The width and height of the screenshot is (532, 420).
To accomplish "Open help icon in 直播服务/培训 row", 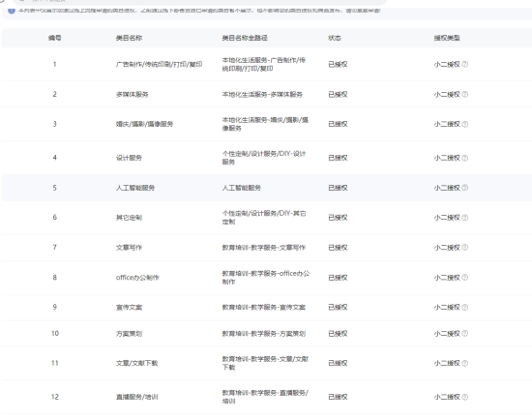I will (x=465, y=397).
